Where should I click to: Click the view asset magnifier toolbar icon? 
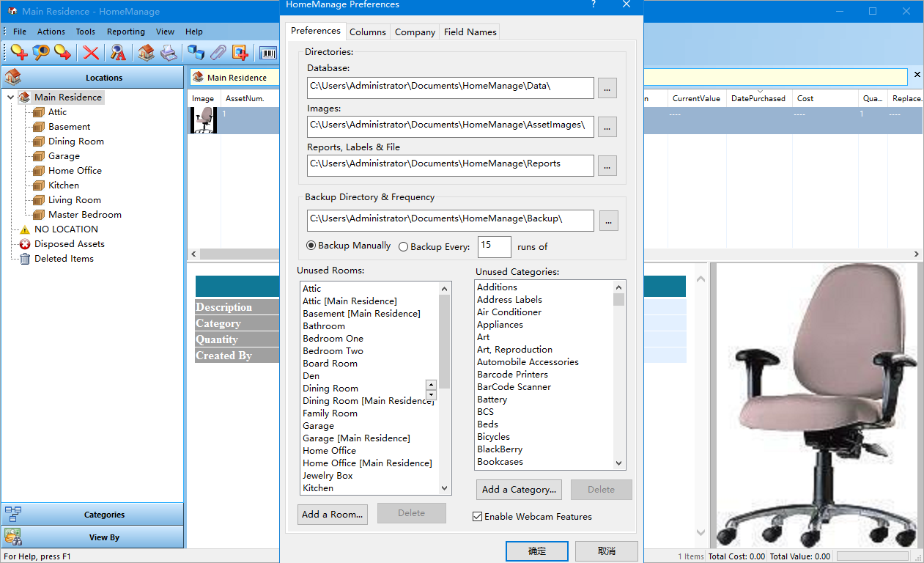[x=41, y=52]
